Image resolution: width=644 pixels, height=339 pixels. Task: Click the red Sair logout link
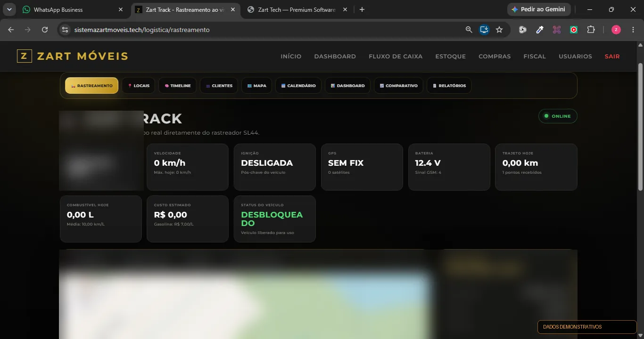pyautogui.click(x=612, y=56)
